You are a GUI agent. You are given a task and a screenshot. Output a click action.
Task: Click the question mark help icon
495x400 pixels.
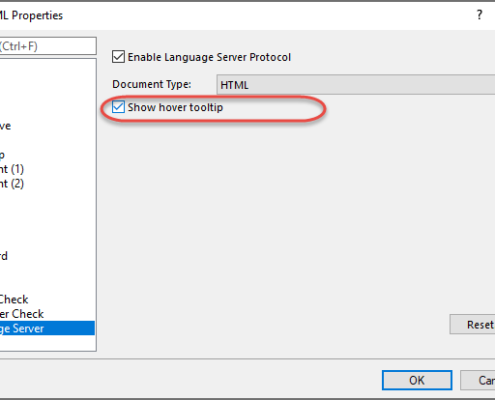[479, 15]
